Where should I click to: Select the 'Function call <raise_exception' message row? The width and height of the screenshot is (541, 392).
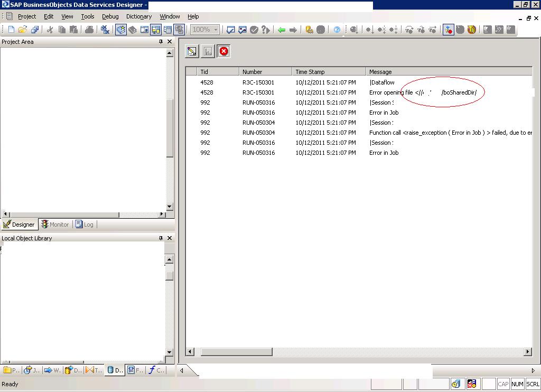pyautogui.click(x=359, y=133)
